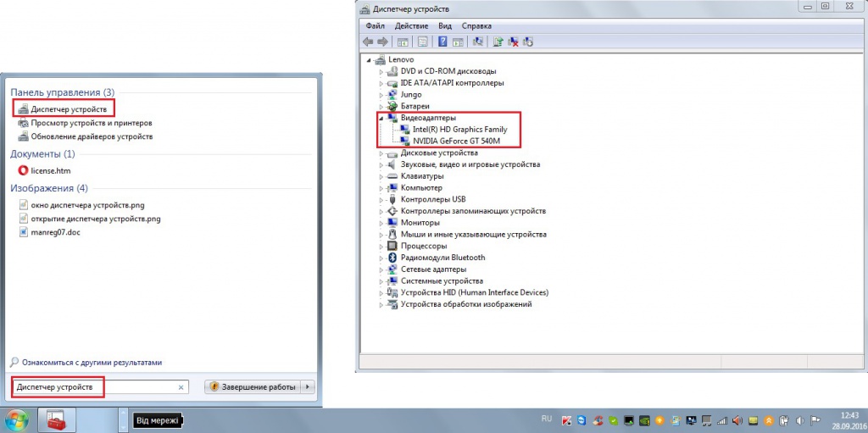Click the red speaker icon in the tray
Screen dimensions: 868x433
(738, 420)
